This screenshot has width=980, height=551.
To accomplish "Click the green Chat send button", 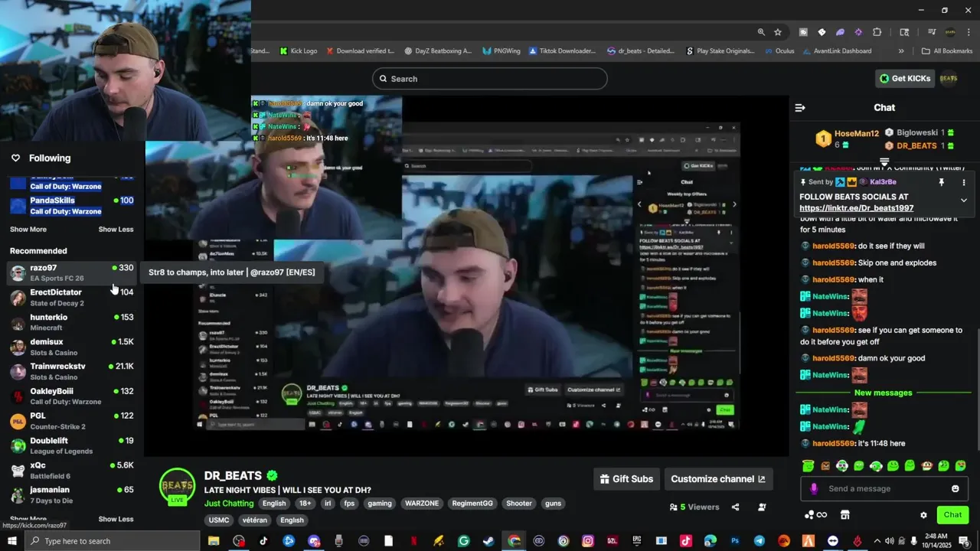I will (952, 515).
